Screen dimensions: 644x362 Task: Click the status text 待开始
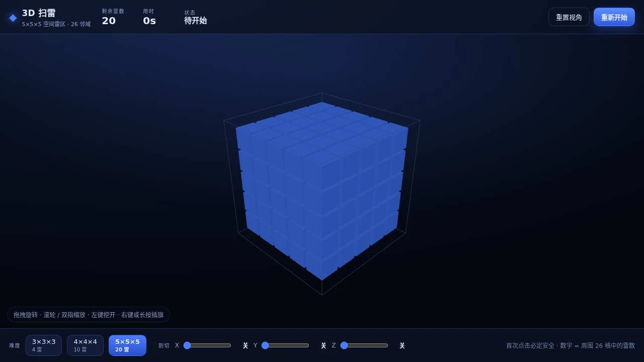195,21
